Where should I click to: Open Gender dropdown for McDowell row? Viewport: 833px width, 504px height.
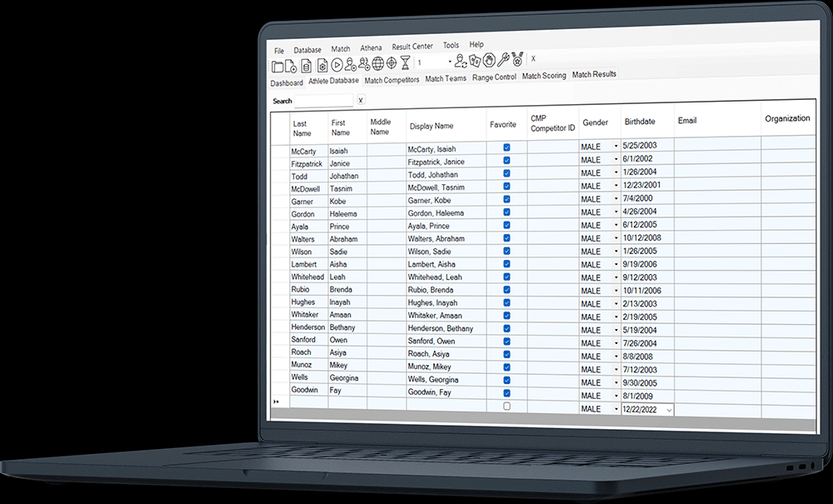(x=616, y=186)
